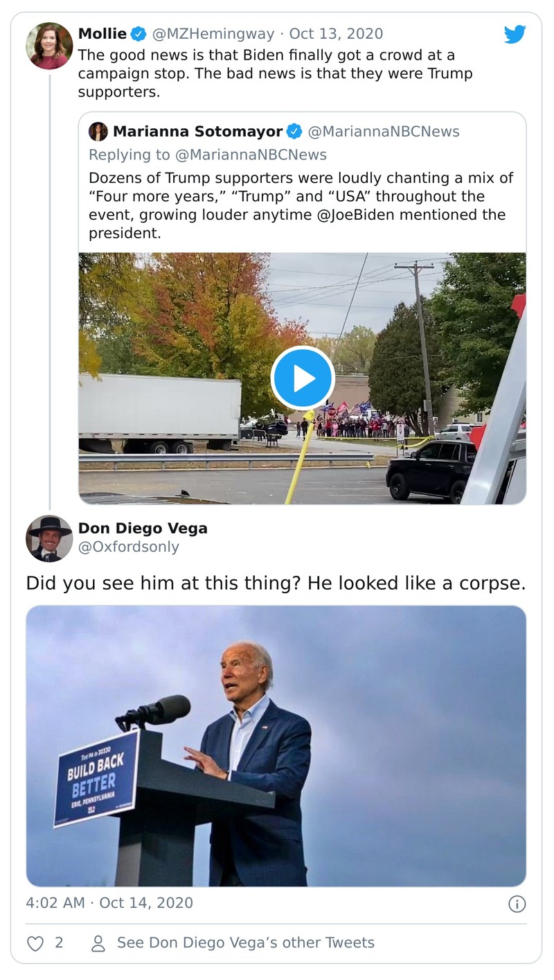Click the Twitter bird logo
Image resolution: width=554 pixels, height=980 pixels.
pos(515,33)
